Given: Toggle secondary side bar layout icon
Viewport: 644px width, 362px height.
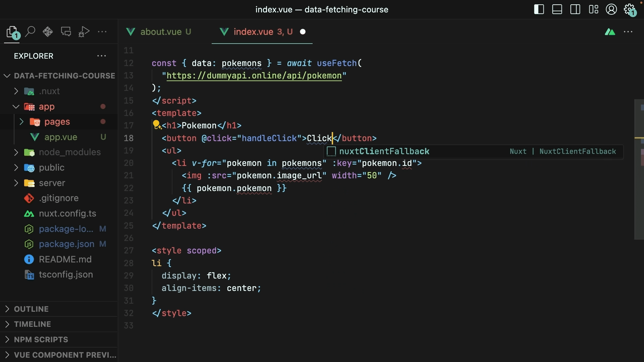Looking at the screenshot, I should click(575, 9).
